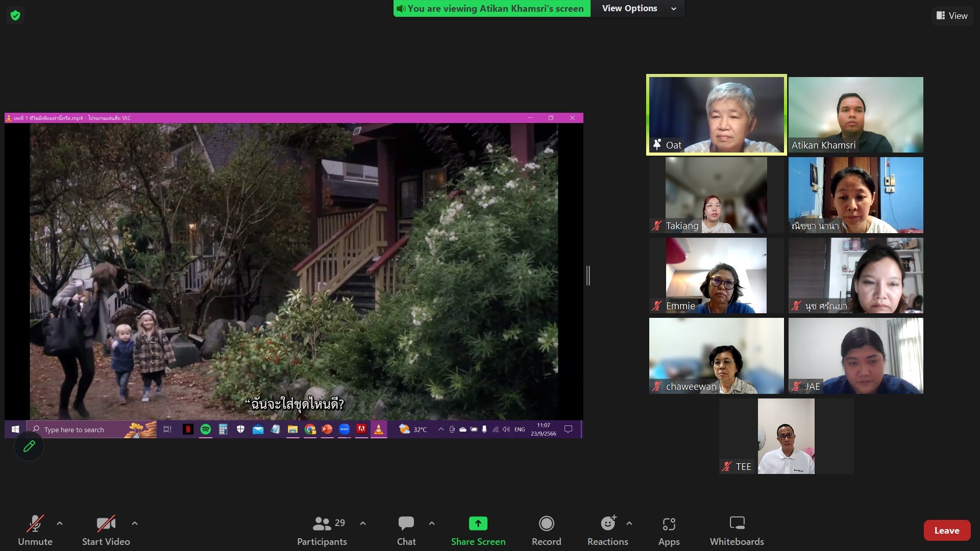Expand Participants options arrow
Viewport: 980px width, 551px height.
click(x=363, y=523)
